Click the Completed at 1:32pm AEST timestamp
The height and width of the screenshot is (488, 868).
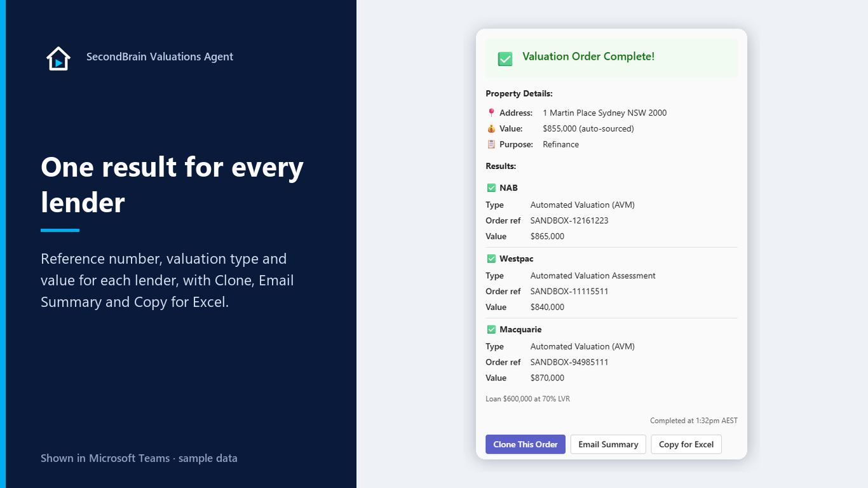(694, 421)
